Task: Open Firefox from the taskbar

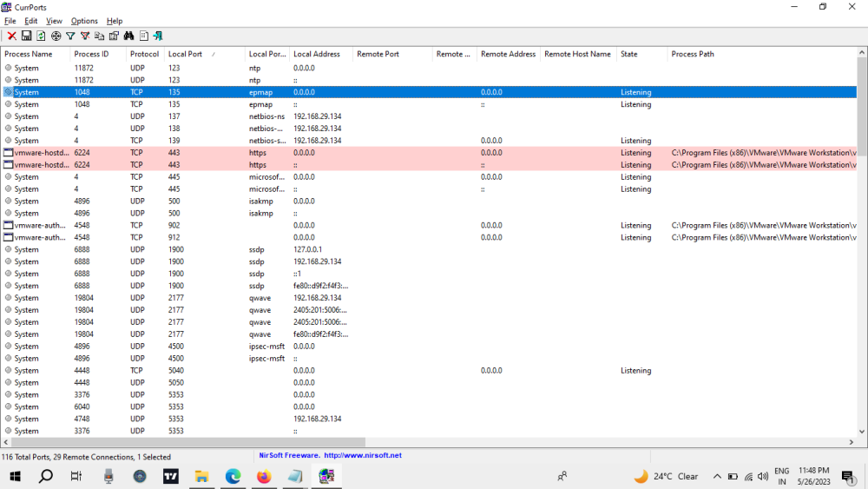Action: [x=264, y=476]
